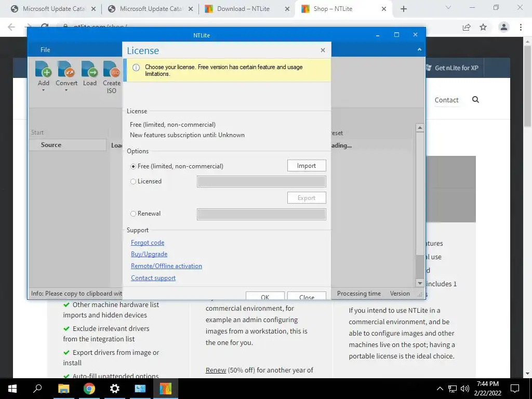
Task: Open the Chrome tab search chevron
Action: tap(448, 7)
